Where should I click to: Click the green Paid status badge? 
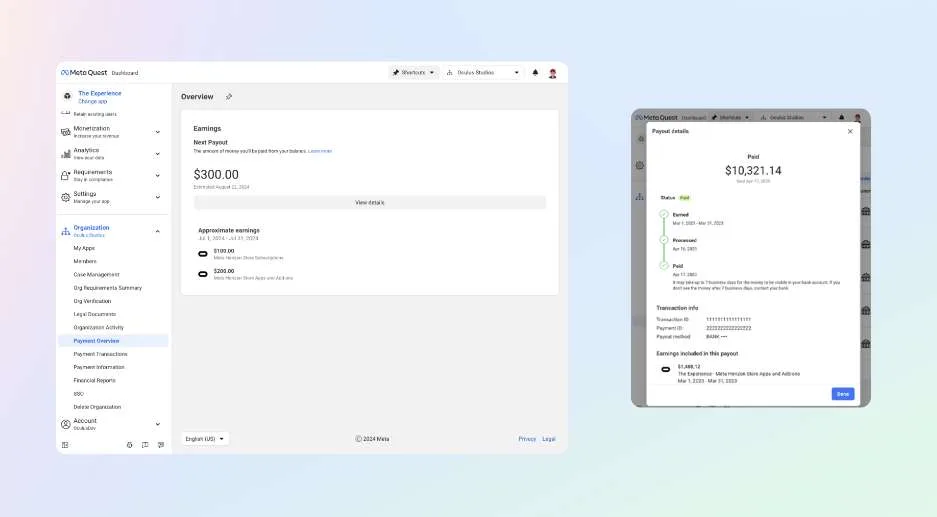[x=685, y=198]
